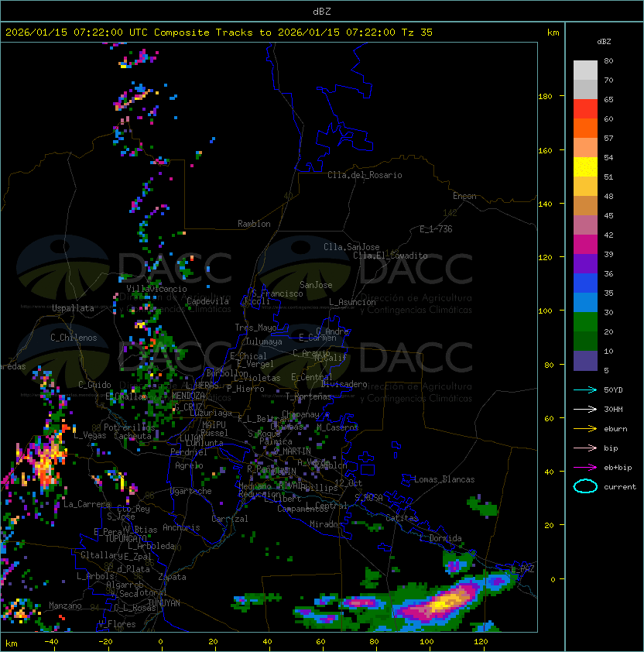
Task: Click the 'Clla.del_Rosario' place label
Action: coord(365,175)
